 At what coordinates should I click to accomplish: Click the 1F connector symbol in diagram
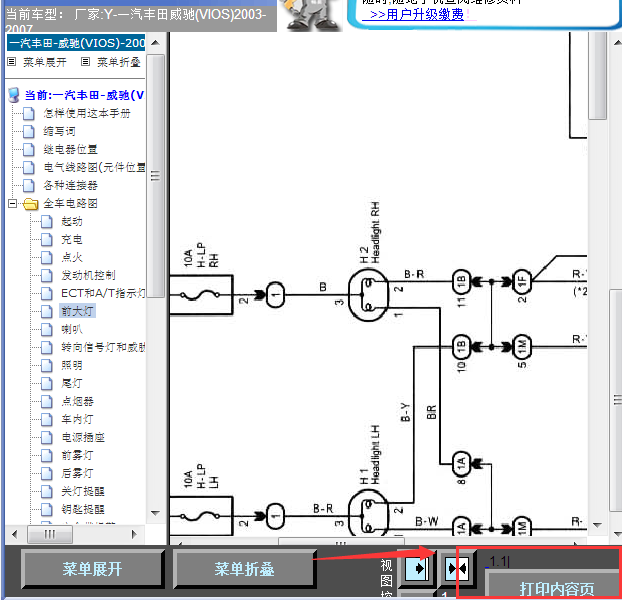[522, 282]
